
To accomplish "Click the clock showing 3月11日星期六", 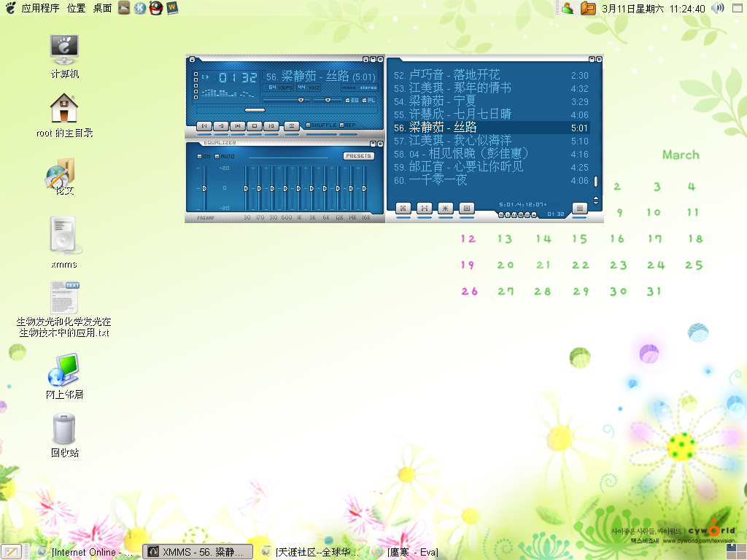I will tap(653, 9).
